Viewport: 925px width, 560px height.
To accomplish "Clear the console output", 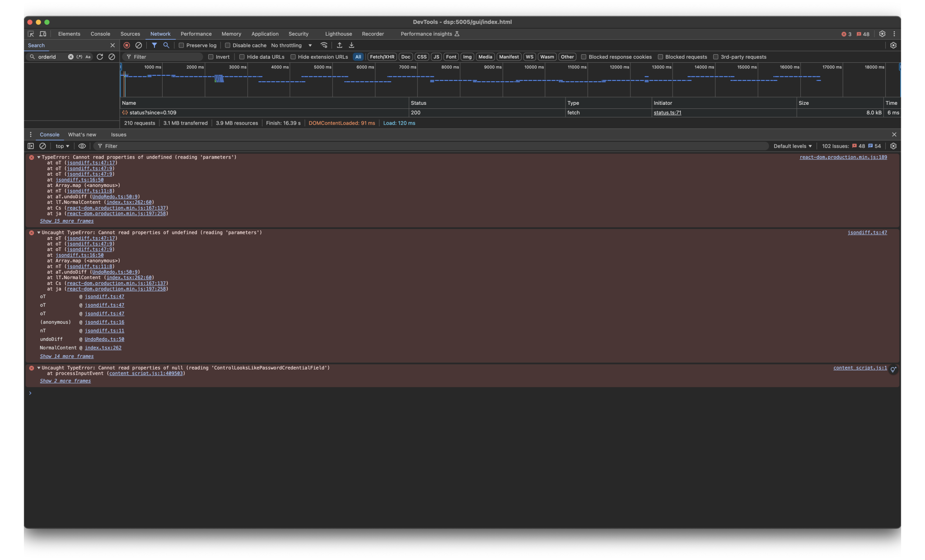I will point(42,146).
